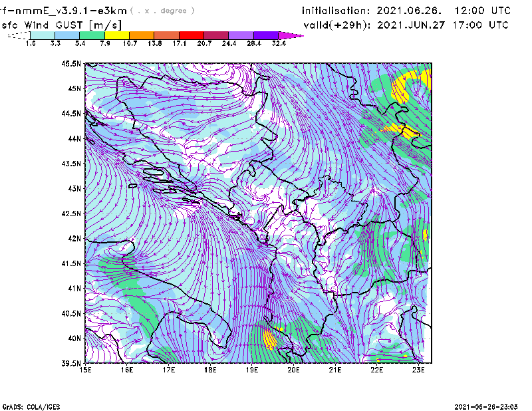
Task: Click the timestamp "2021-06-26-23:03"
Action: (486, 407)
